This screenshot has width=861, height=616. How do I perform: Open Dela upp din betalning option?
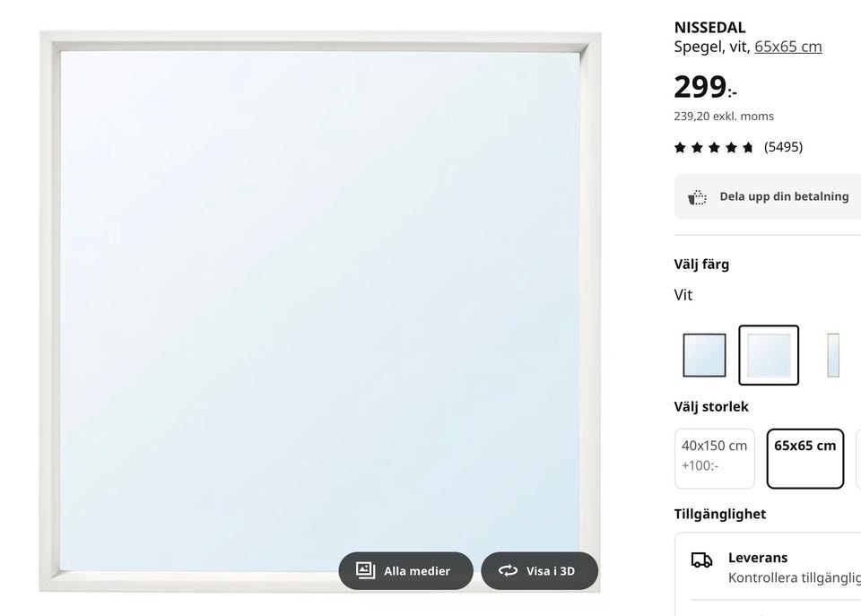(x=783, y=196)
